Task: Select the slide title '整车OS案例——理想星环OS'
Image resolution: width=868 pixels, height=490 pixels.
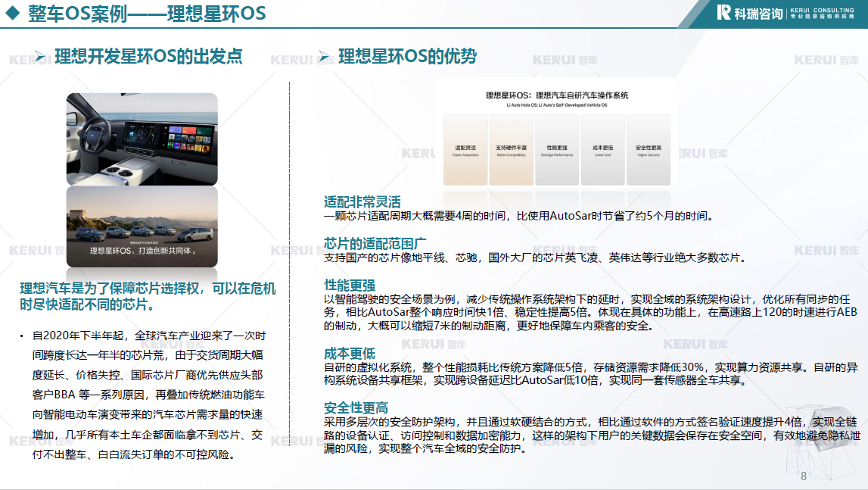Action: coord(147,14)
